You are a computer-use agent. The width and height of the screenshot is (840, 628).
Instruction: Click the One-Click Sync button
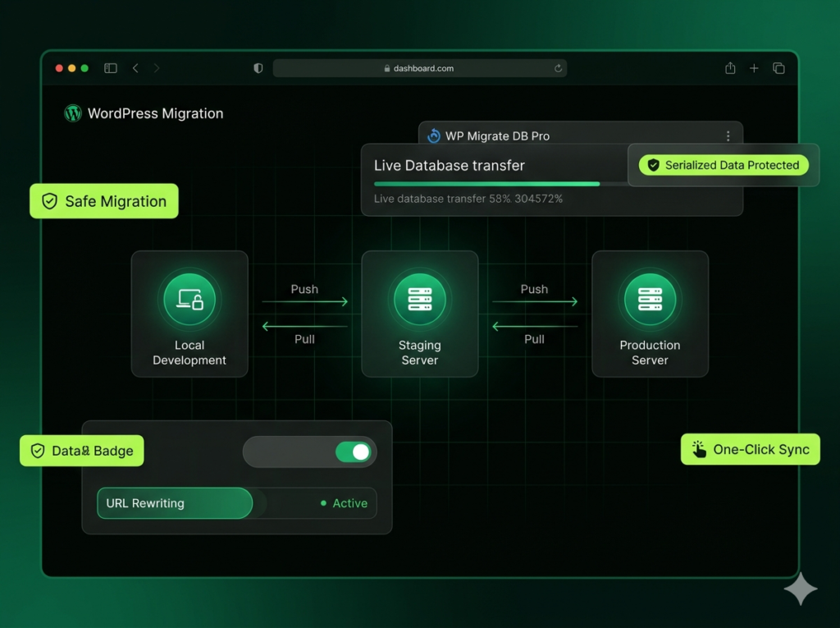pyautogui.click(x=750, y=449)
